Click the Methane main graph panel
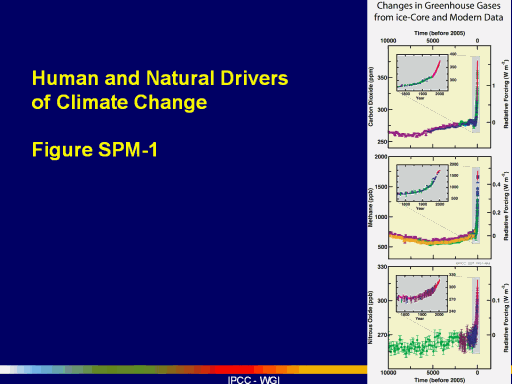The width and height of the screenshot is (512, 384). tap(439, 207)
